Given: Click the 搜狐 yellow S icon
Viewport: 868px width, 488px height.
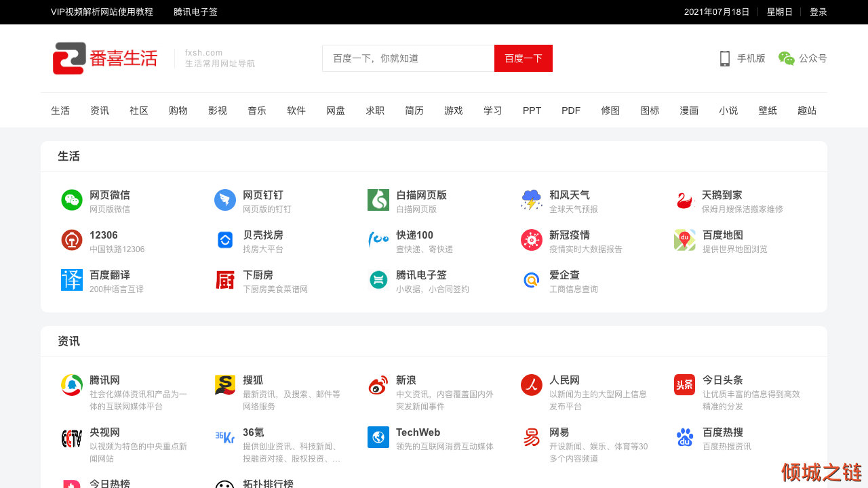Looking at the screenshot, I should [x=225, y=385].
